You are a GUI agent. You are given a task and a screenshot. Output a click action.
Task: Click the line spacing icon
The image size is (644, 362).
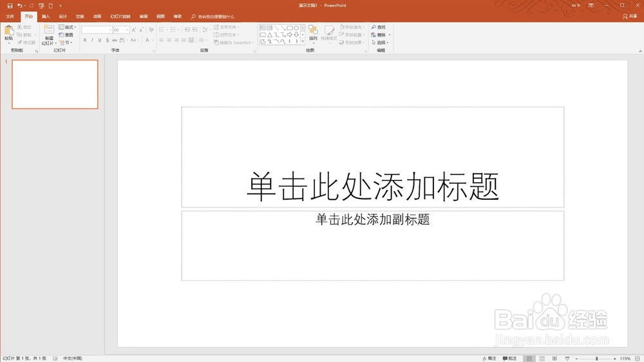click(x=205, y=30)
